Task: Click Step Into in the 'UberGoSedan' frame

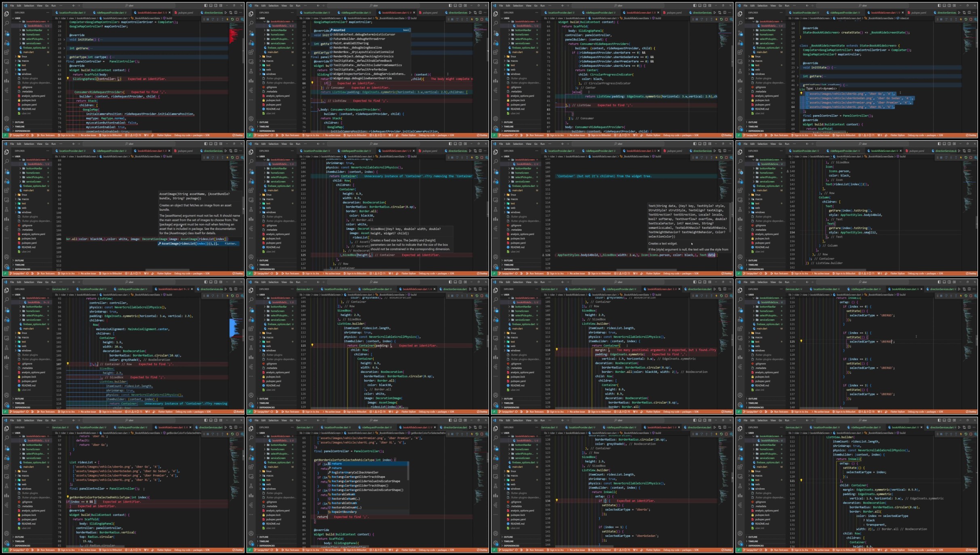Action: 706,434
